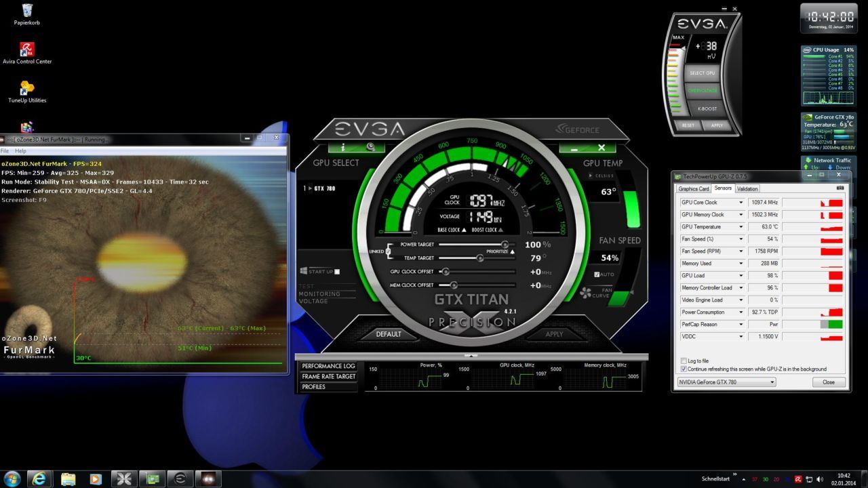Open the Power Consumption sensor dropdown
The width and height of the screenshot is (868, 488).
point(741,312)
